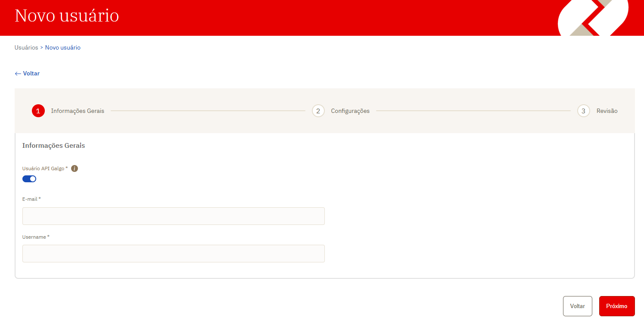The width and height of the screenshot is (644, 318).
Task: Click the E-mail input field
Action: (x=174, y=216)
